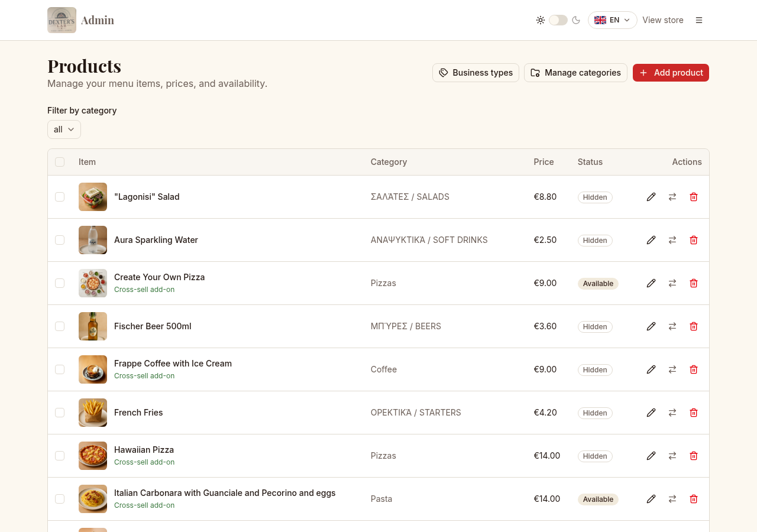This screenshot has height=532, width=757.
Task: Click the Hidden badge for French Fries
Action: (x=595, y=413)
